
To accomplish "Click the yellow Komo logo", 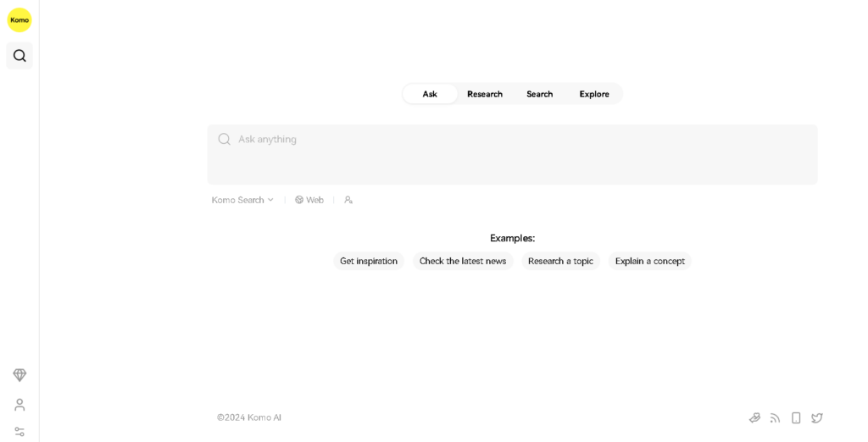I will (19, 19).
